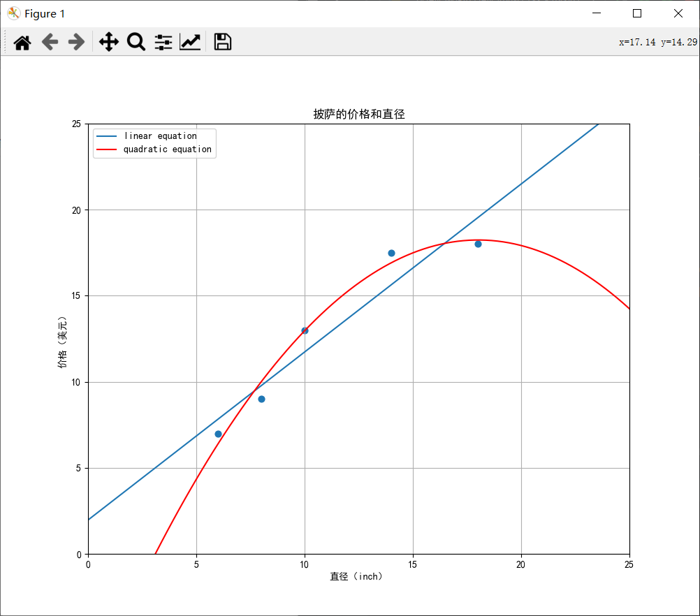Click the x-axis tick label 5
The height and width of the screenshot is (616, 700).
(196, 564)
